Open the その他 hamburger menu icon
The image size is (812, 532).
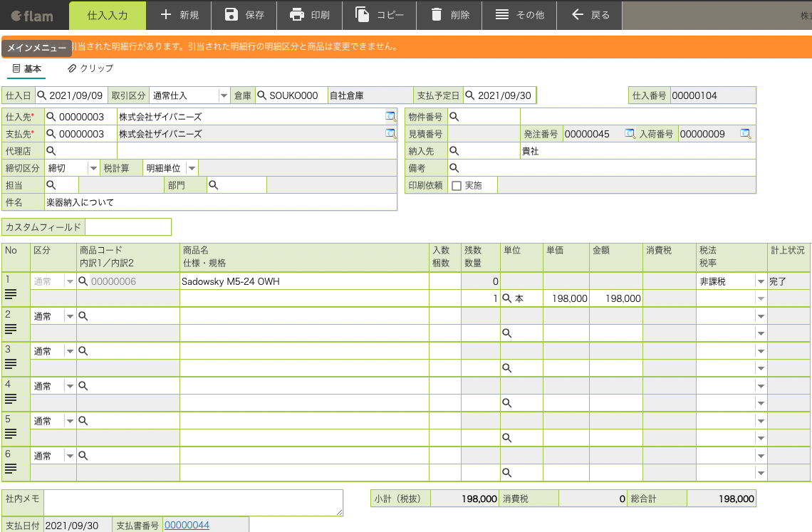point(502,14)
